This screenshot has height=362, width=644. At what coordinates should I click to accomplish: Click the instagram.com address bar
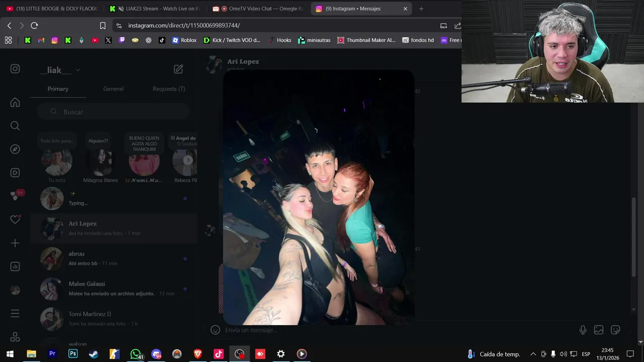[x=277, y=25]
